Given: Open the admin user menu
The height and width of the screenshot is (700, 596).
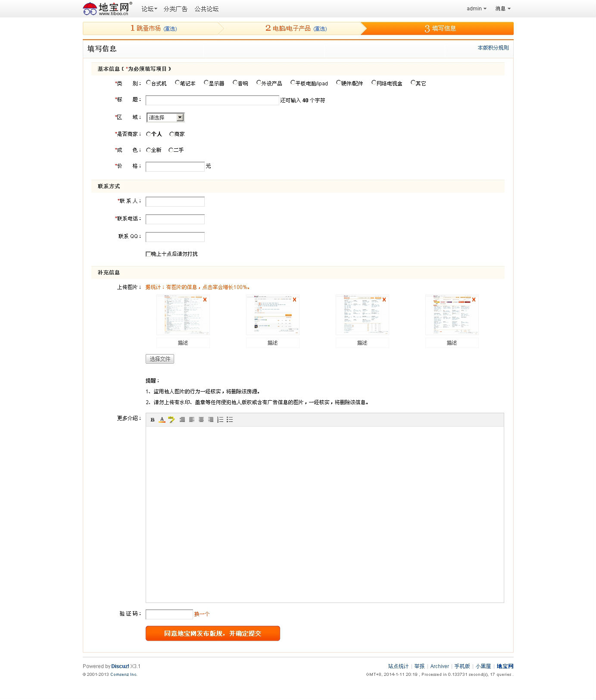Looking at the screenshot, I should point(477,9).
